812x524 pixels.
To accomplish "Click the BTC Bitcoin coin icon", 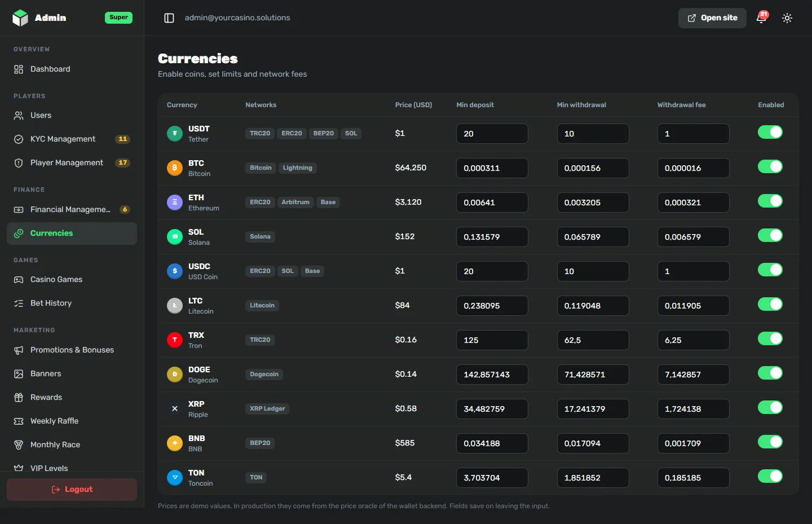I will click(175, 168).
